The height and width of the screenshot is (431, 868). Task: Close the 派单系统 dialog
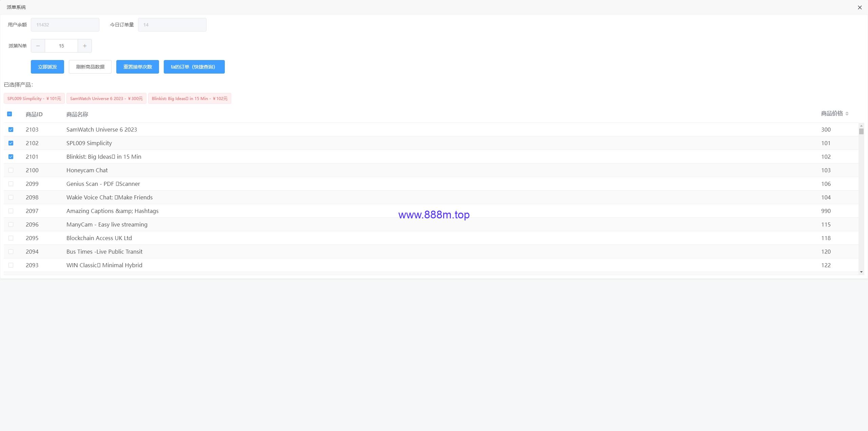click(860, 7)
